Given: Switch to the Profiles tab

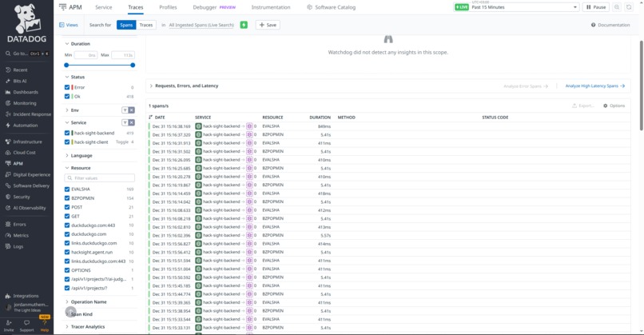Looking at the screenshot, I should 168,7.
